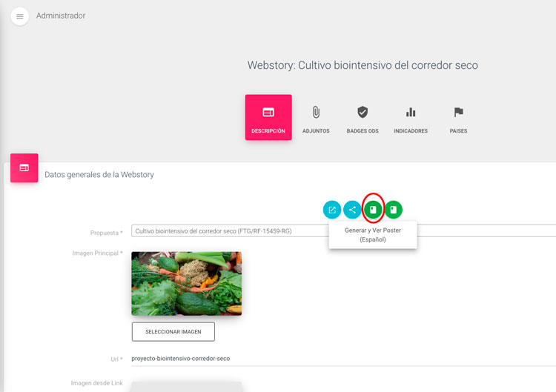Image resolution: width=556 pixels, height=392 pixels.
Task: Click the blue share round button
Action: pyautogui.click(x=352, y=210)
